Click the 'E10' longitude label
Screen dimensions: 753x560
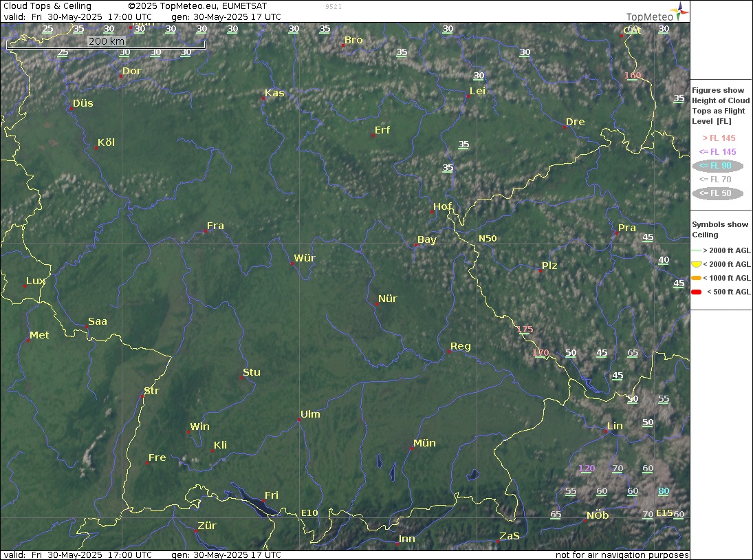coord(309,513)
